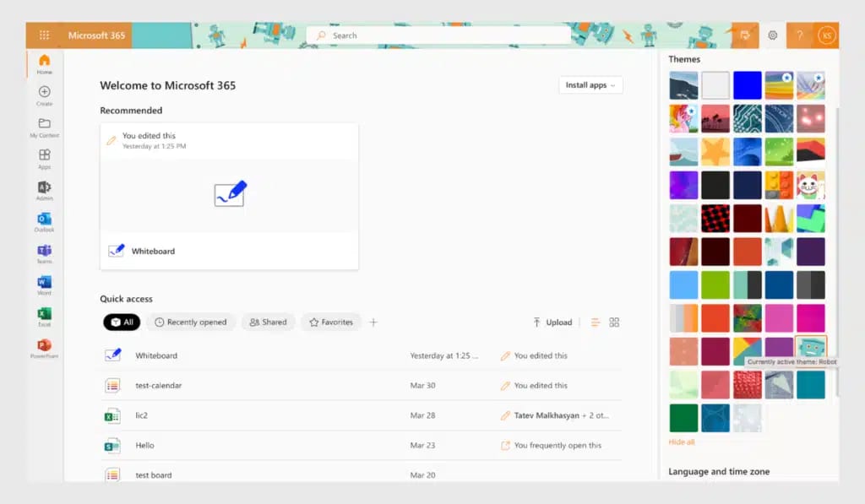The width and height of the screenshot is (865, 504).
Task: Click the Whiteboard icon in Recommended card
Action: pos(230,193)
